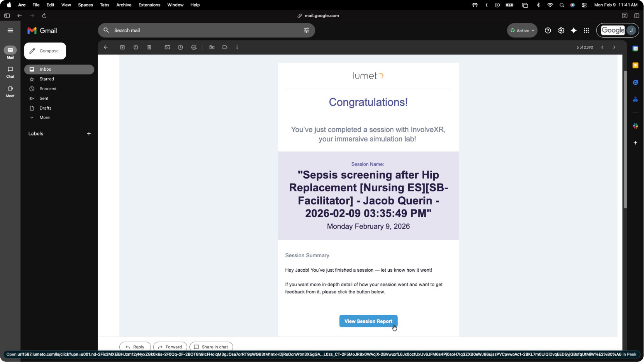The image size is (644, 363).
Task: Open the Window menu
Action: pyautogui.click(x=175, y=5)
